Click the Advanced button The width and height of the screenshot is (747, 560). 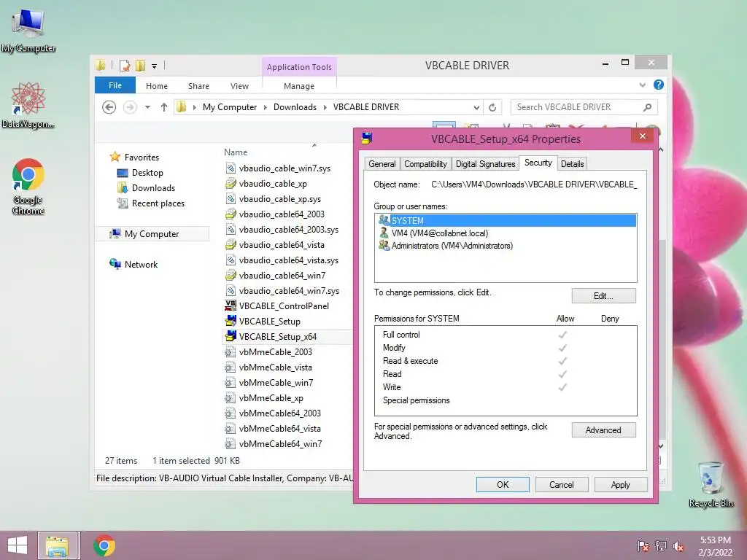point(603,430)
